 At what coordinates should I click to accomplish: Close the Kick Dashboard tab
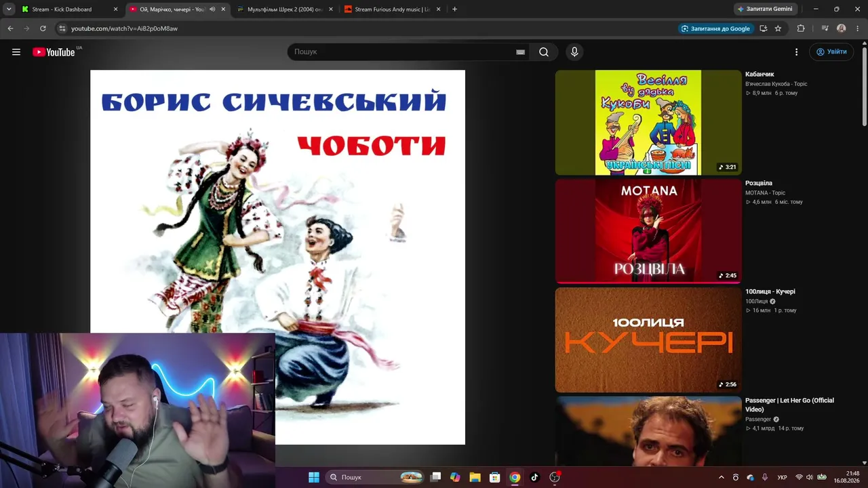point(115,9)
